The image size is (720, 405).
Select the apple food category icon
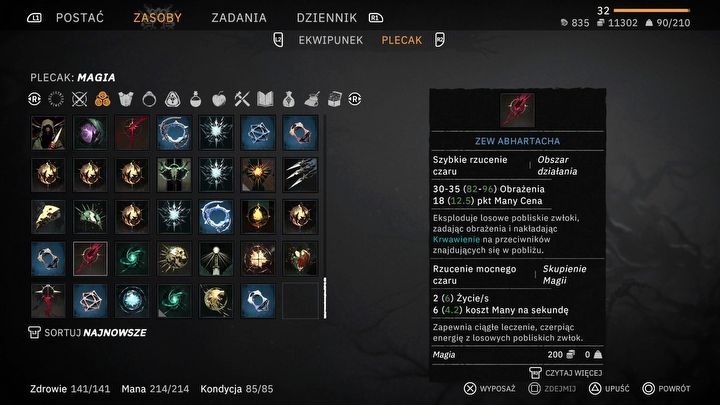point(219,99)
